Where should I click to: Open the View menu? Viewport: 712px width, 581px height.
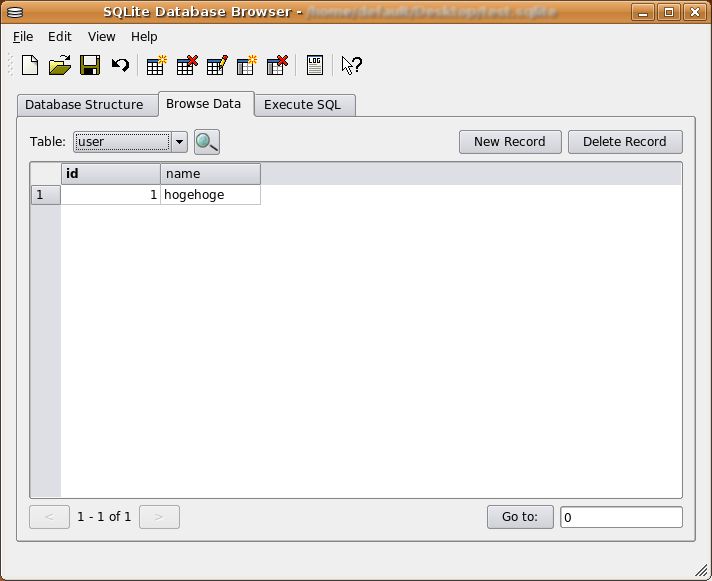click(102, 36)
